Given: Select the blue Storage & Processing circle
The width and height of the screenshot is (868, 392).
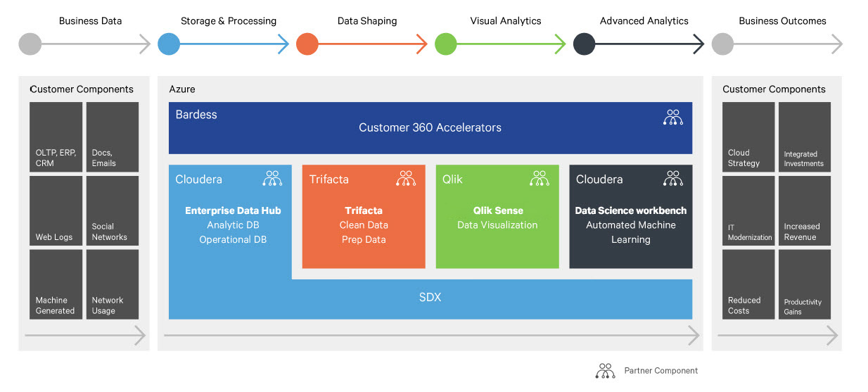Looking at the screenshot, I should (169, 44).
